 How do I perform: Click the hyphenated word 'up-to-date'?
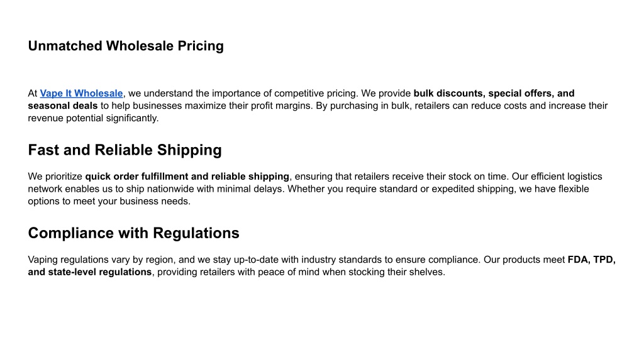point(250,260)
